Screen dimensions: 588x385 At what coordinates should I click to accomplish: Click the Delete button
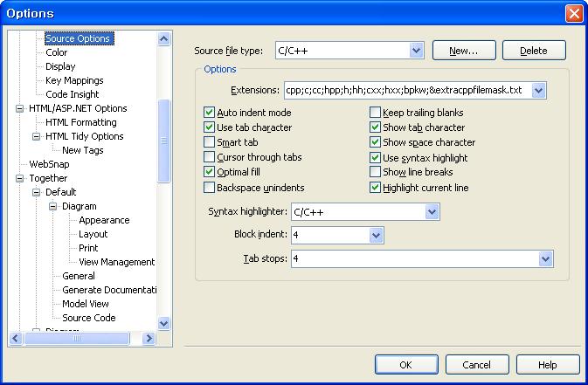[534, 51]
